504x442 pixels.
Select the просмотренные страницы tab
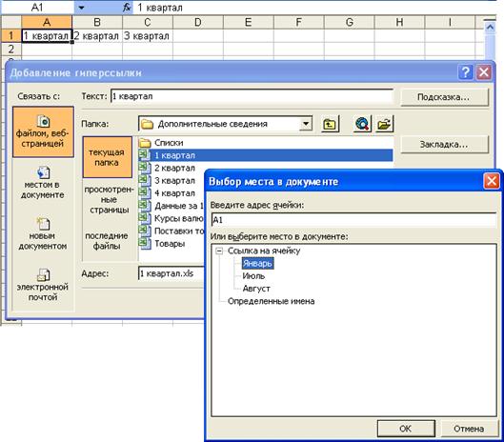(109, 200)
